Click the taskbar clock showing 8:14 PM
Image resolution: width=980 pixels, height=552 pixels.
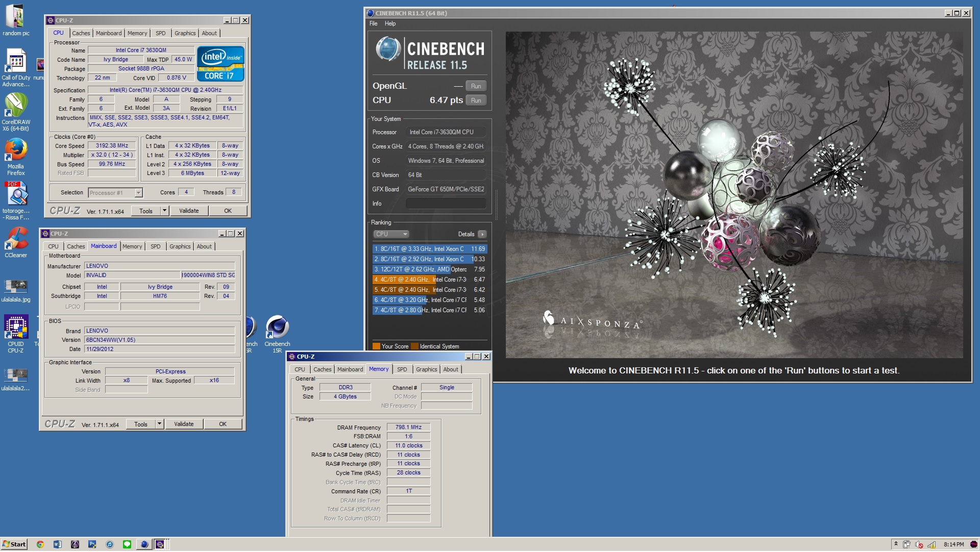tap(953, 545)
